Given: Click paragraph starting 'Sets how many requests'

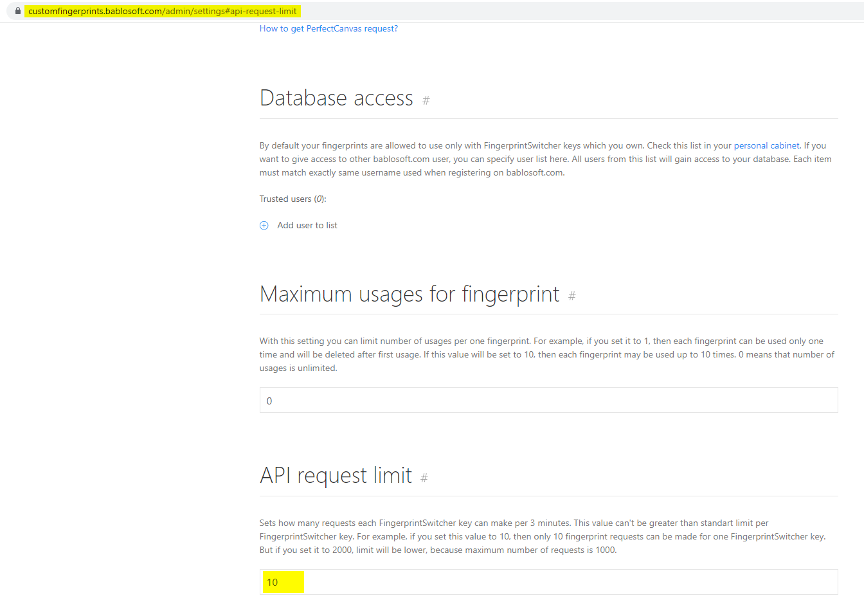Looking at the screenshot, I should 542,536.
